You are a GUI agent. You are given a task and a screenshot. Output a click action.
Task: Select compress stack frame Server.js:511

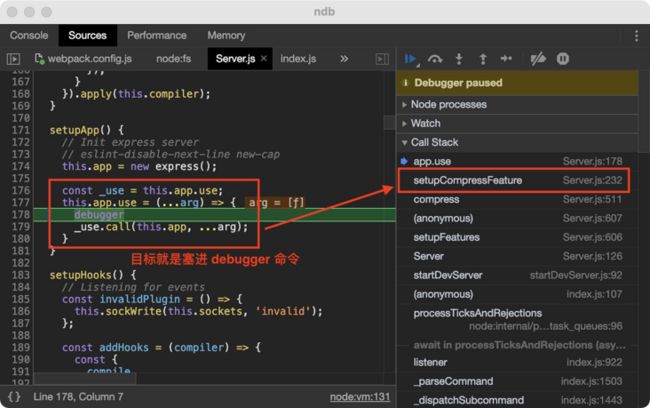click(x=517, y=199)
